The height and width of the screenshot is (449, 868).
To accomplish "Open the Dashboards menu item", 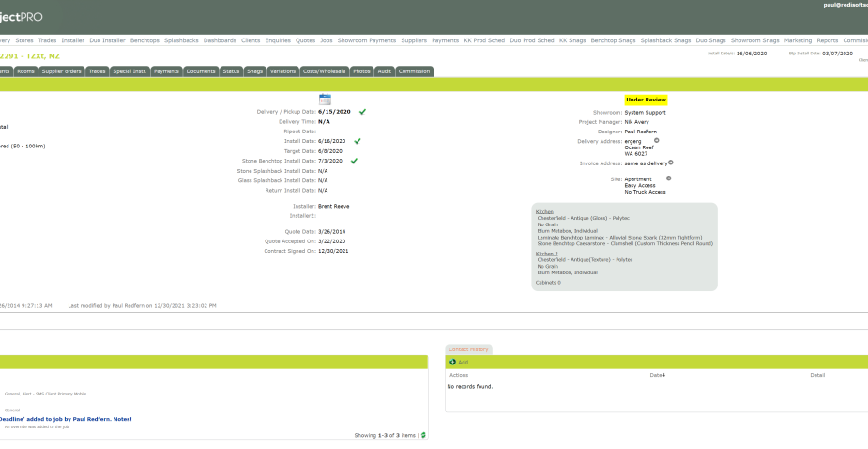I will pos(220,40).
